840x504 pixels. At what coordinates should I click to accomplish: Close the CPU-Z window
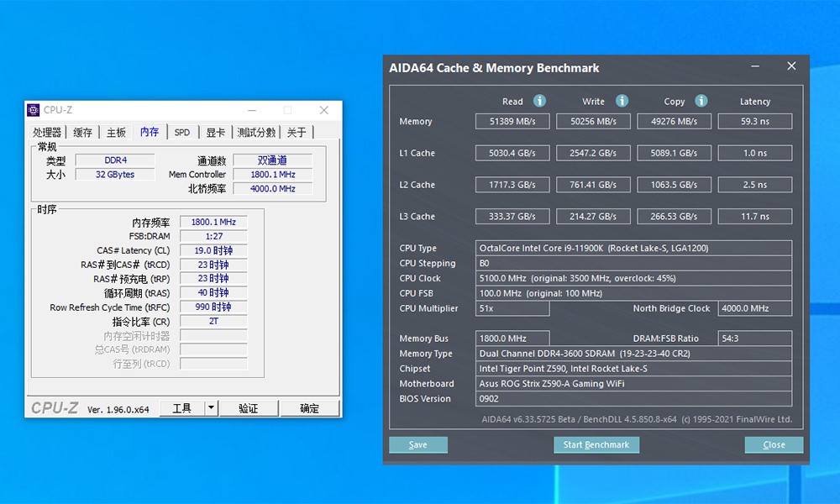click(324, 110)
